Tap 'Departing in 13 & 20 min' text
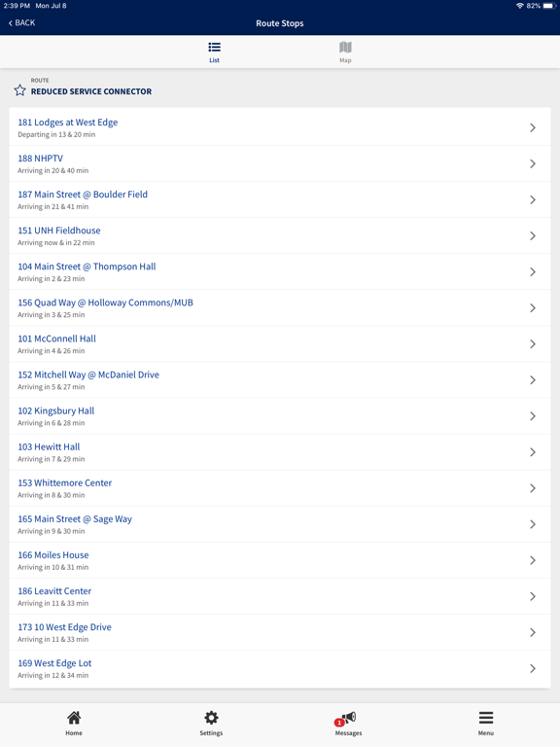Viewport: 560px width, 747px height. point(56,135)
